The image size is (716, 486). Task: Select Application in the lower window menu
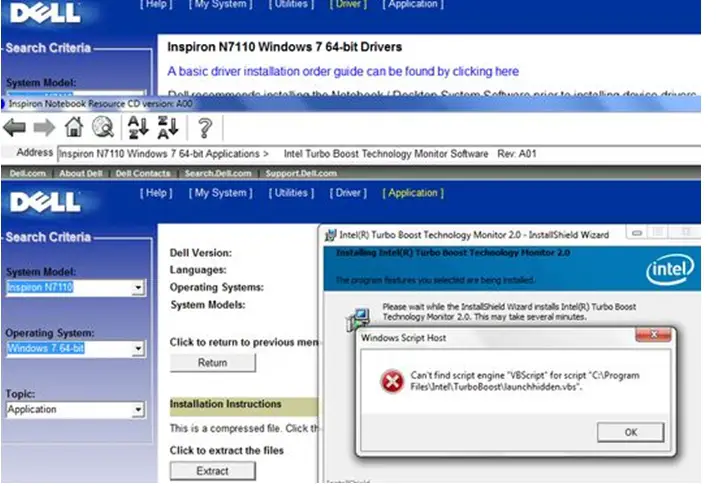413,193
